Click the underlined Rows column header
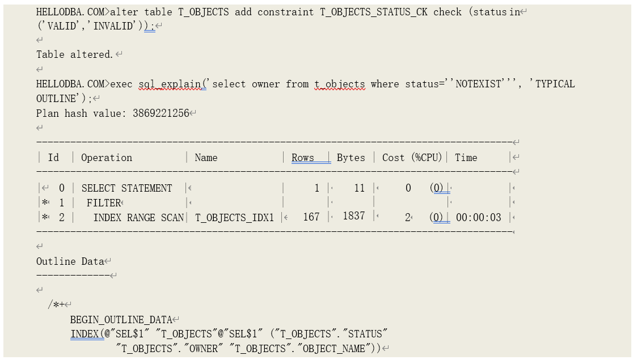Viewport: 633px width, 364px height. tap(303, 158)
